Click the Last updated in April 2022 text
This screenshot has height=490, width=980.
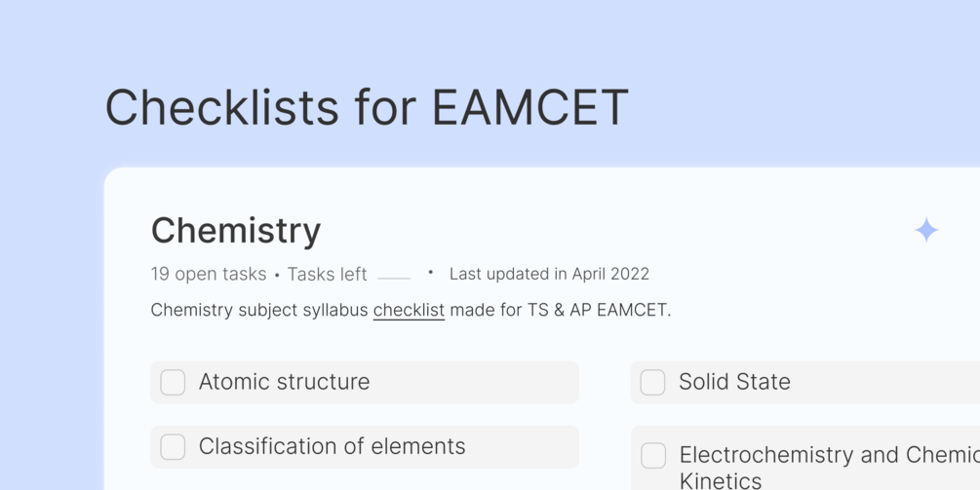549,275
